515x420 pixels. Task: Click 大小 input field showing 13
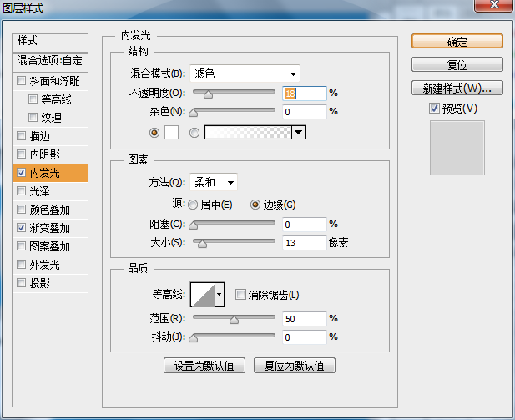(x=305, y=243)
